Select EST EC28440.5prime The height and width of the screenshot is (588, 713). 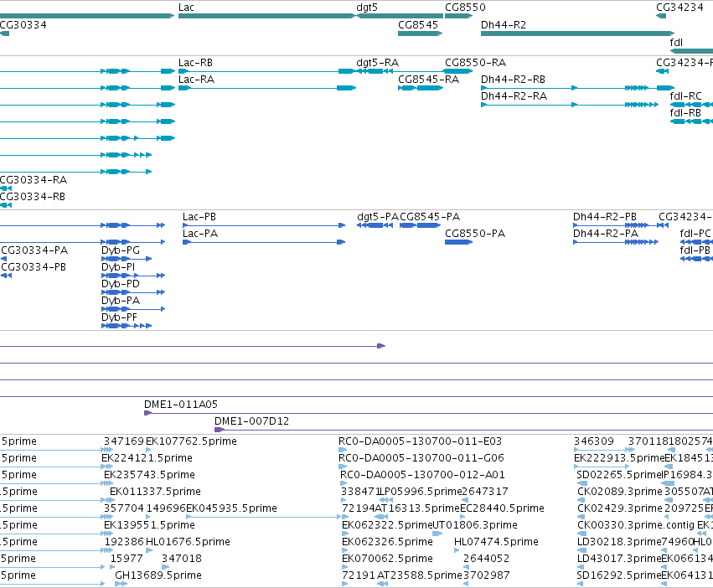(x=502, y=509)
